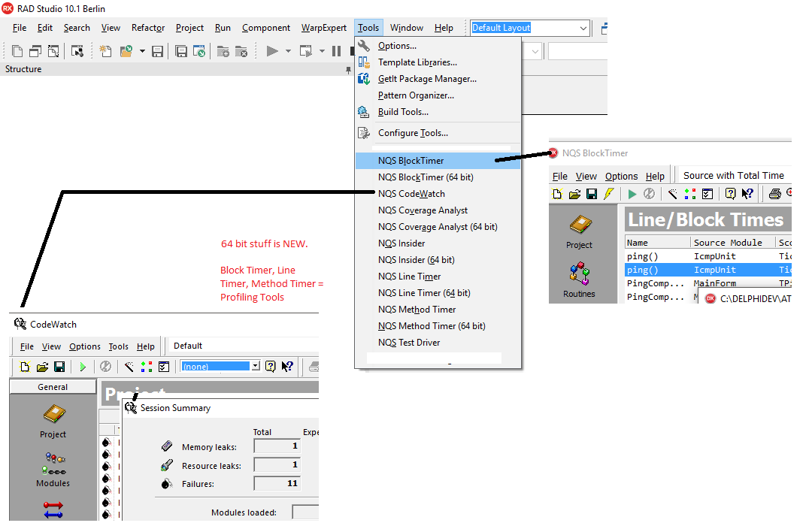Expand the (none) combo box in CodeWatch
Screen dimensions: 812x529
(256, 367)
